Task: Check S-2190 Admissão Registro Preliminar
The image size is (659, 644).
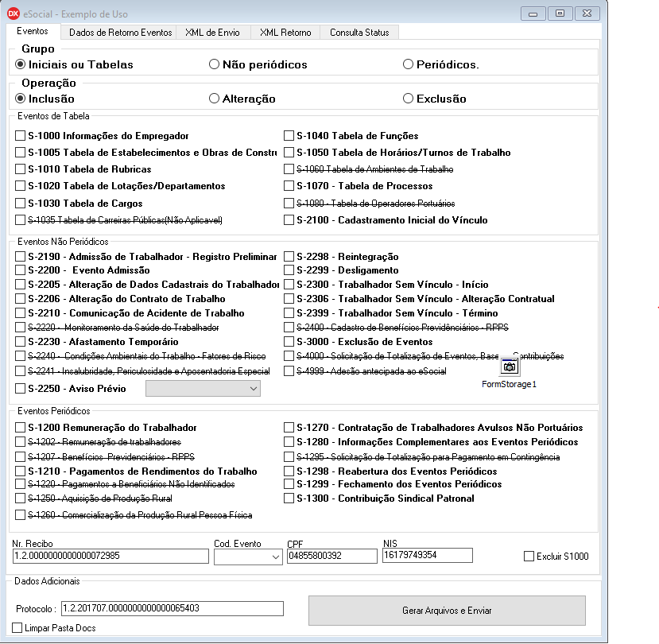Action: click(20, 257)
